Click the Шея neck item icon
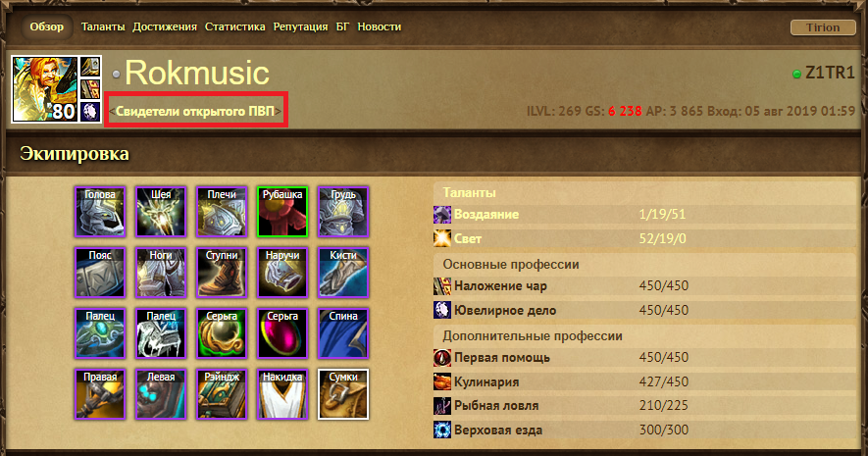This screenshot has width=868, height=456. pos(161,212)
